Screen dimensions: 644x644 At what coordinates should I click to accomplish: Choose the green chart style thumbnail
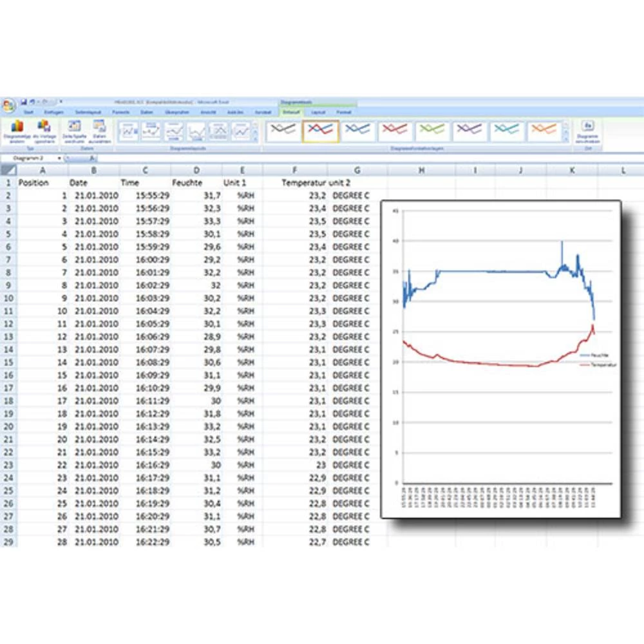coord(433,131)
